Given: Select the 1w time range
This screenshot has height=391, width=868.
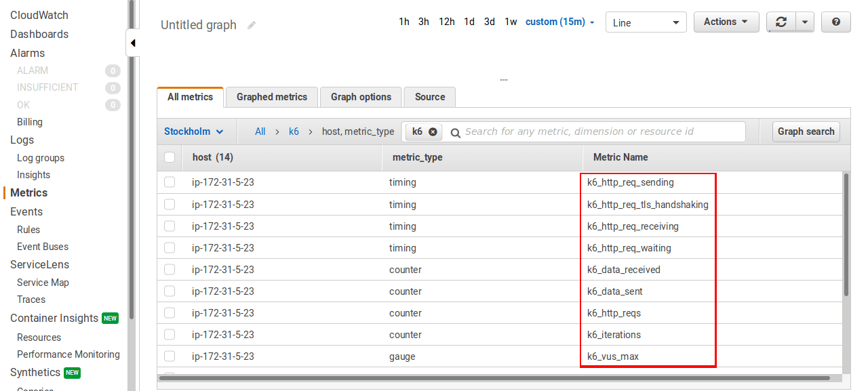Looking at the screenshot, I should click(511, 22).
